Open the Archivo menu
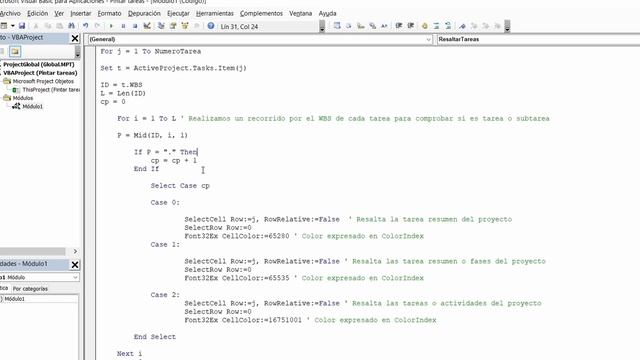Image resolution: width=640 pixels, height=360 pixels. 10,13
